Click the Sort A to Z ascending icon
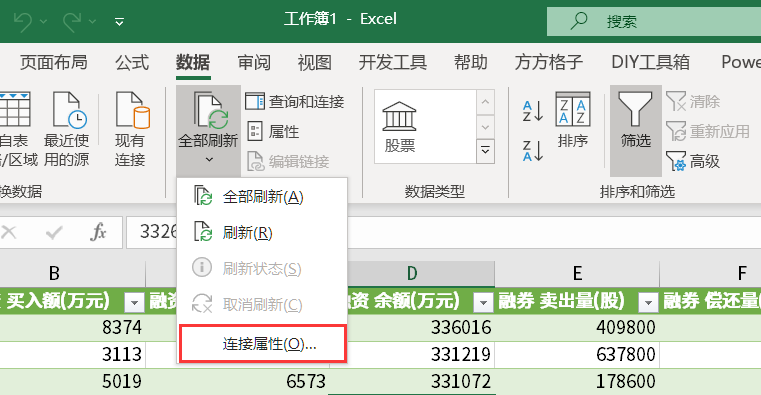Viewport: 761px width, 395px height. coord(533,111)
